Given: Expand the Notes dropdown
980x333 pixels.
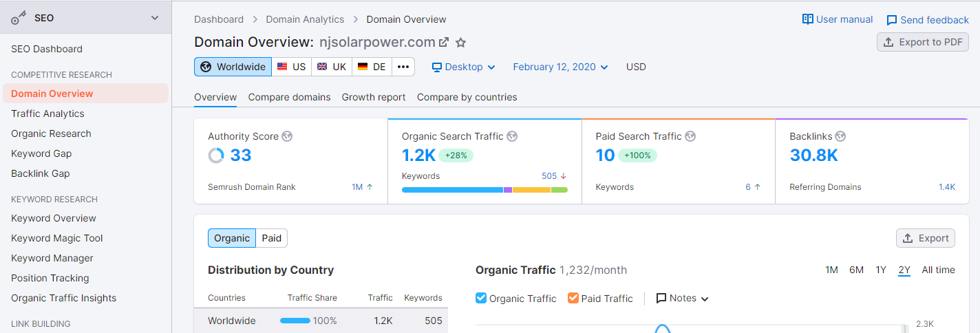Looking at the screenshot, I should pos(682,298).
